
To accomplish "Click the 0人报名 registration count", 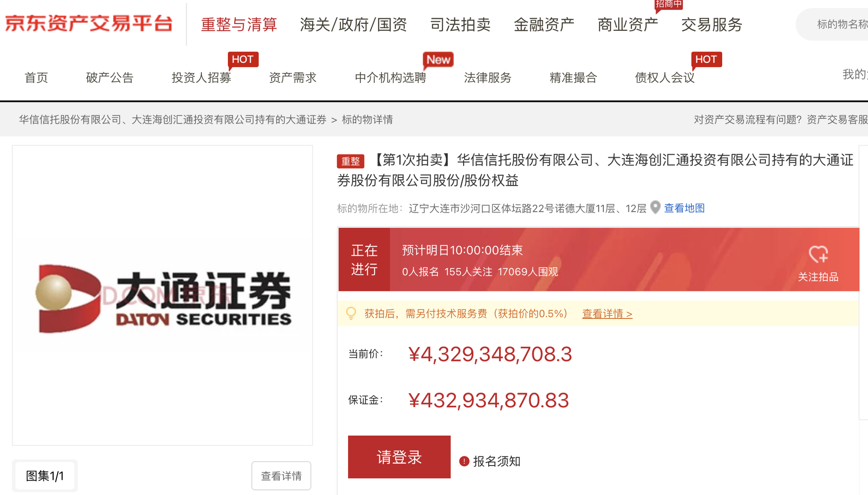I will (420, 272).
